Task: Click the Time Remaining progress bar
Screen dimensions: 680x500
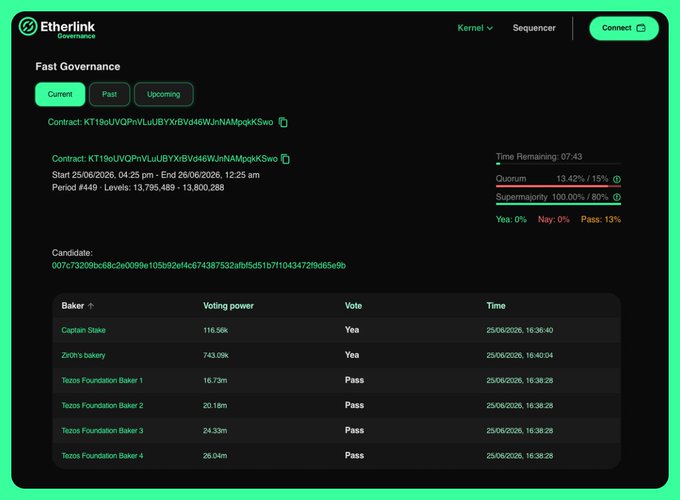Action: 558,164
